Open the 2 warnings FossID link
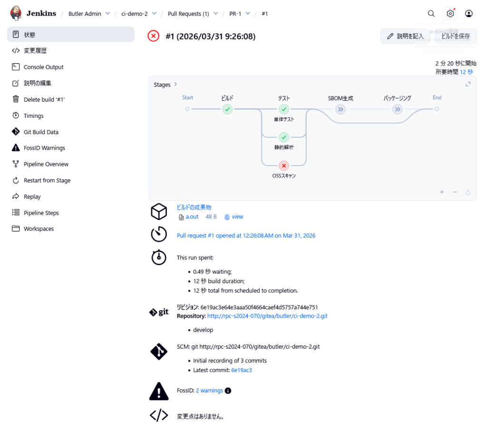 [209, 391]
